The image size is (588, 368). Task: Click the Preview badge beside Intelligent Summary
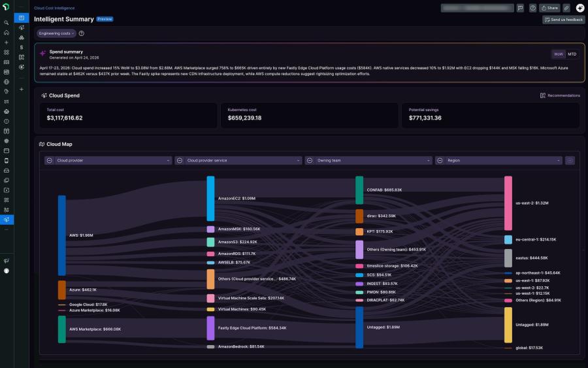(x=105, y=19)
